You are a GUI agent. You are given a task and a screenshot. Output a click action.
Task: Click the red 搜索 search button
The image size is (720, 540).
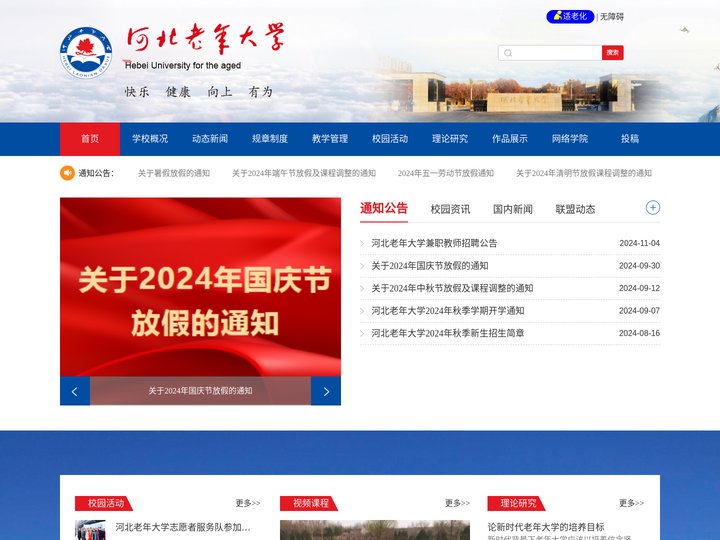(x=613, y=53)
